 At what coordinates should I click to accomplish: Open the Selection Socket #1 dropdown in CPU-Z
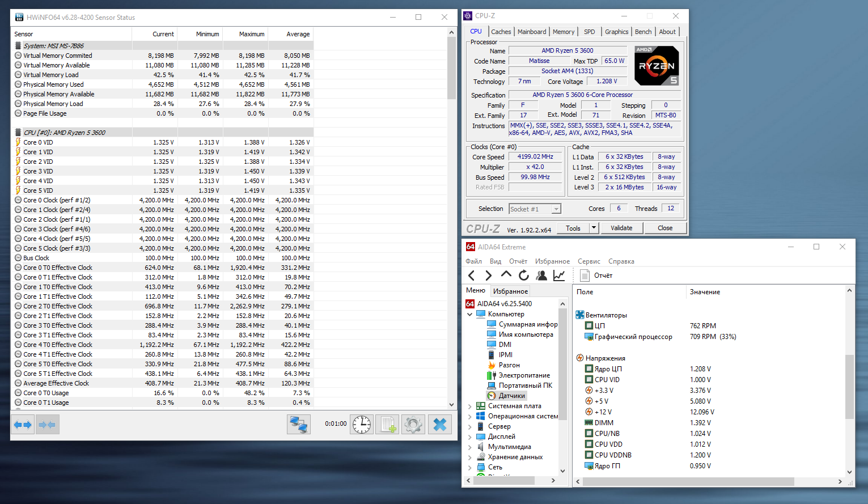pos(535,209)
